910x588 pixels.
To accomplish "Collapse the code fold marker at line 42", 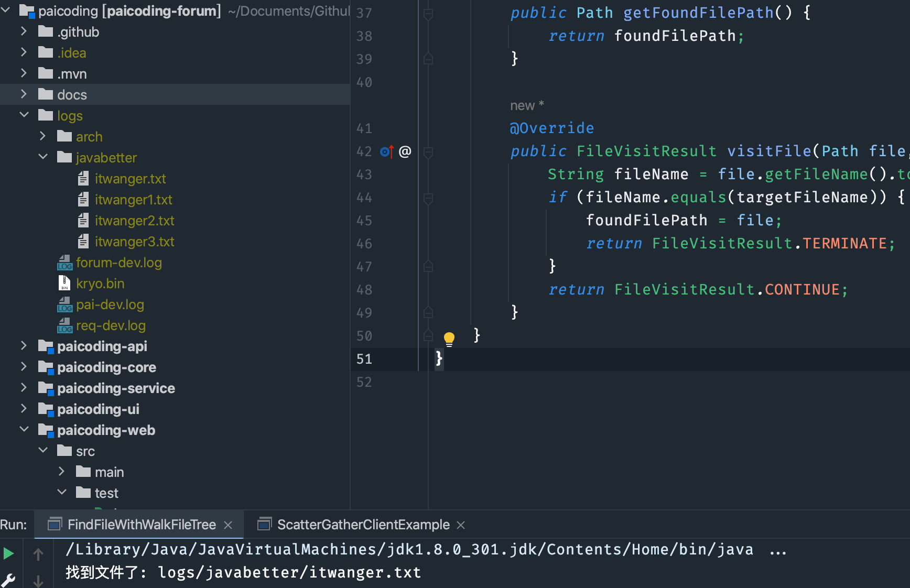I will 428,151.
